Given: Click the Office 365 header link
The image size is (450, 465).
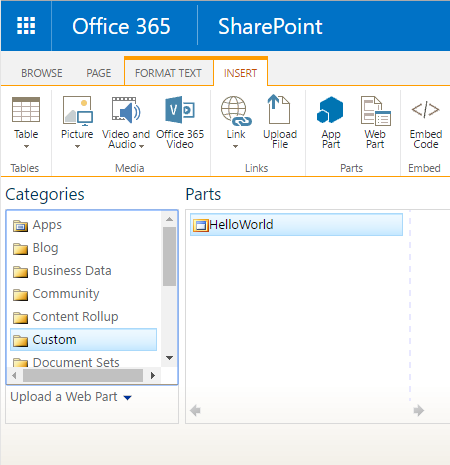Looking at the screenshot, I should tap(121, 26).
